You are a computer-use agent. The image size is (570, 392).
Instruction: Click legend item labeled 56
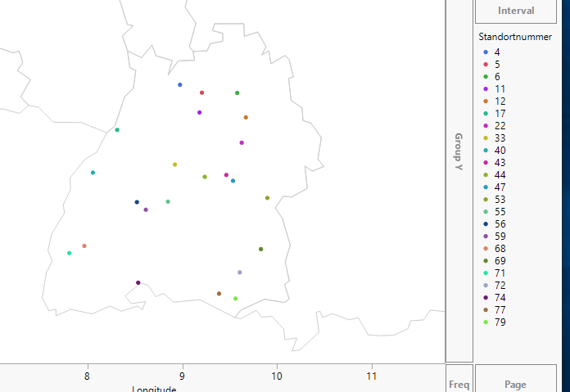point(494,224)
